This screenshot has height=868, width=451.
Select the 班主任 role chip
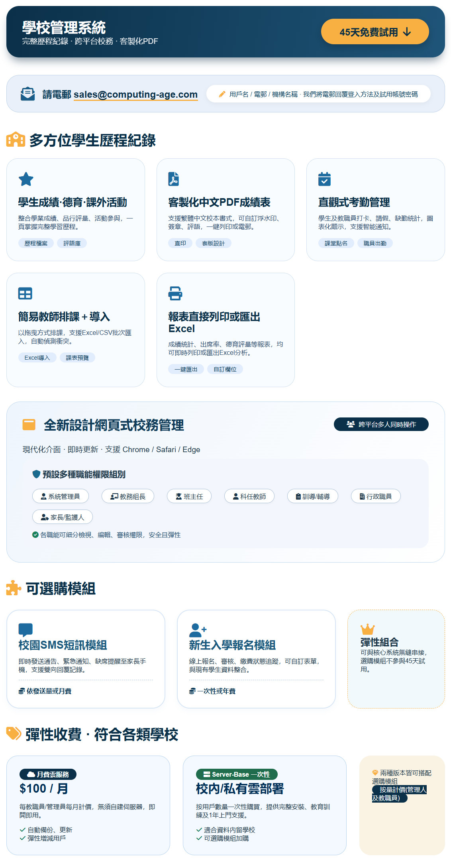[x=189, y=496]
